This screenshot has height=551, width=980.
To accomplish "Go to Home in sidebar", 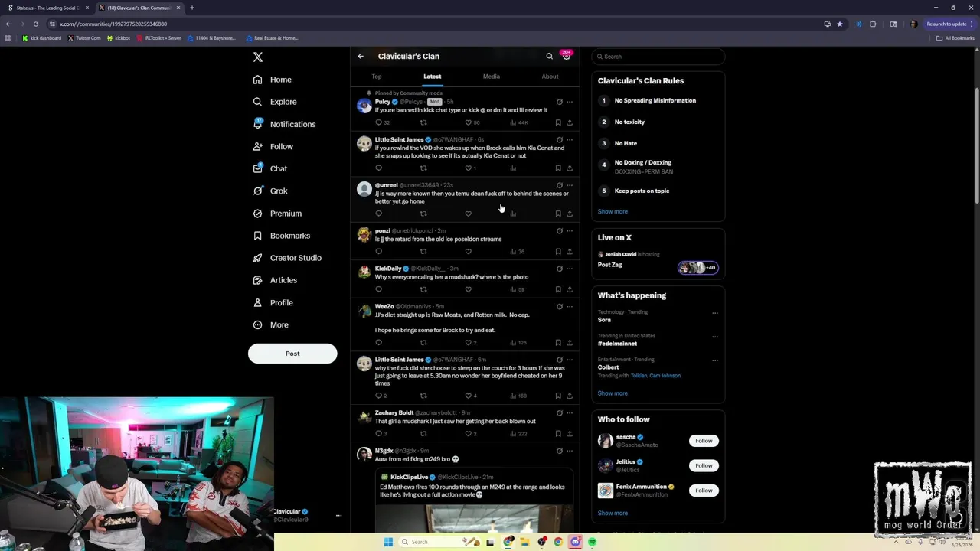I will [x=273, y=80].
